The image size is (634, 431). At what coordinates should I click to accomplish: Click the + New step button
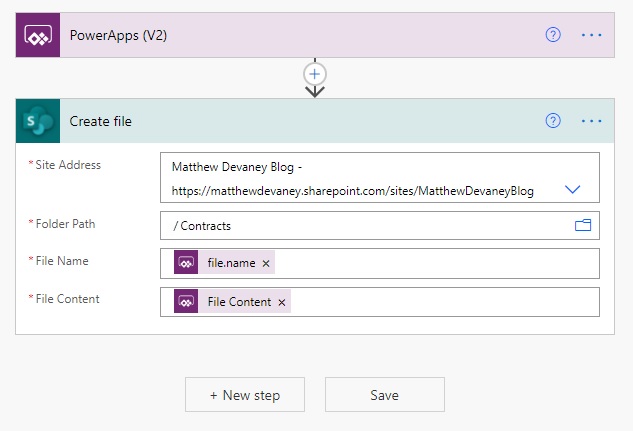click(x=245, y=395)
